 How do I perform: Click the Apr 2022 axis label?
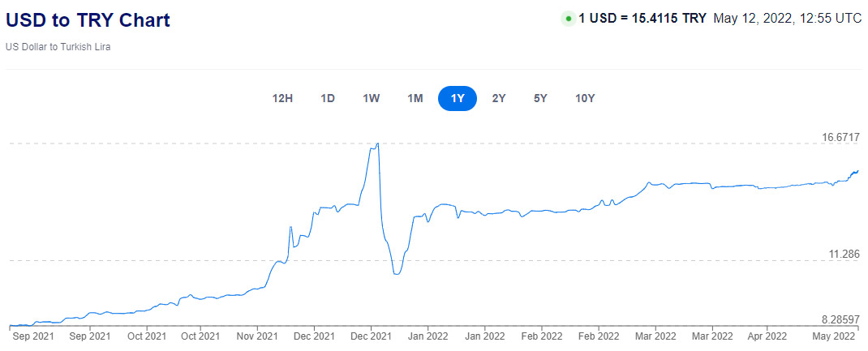[767, 336]
